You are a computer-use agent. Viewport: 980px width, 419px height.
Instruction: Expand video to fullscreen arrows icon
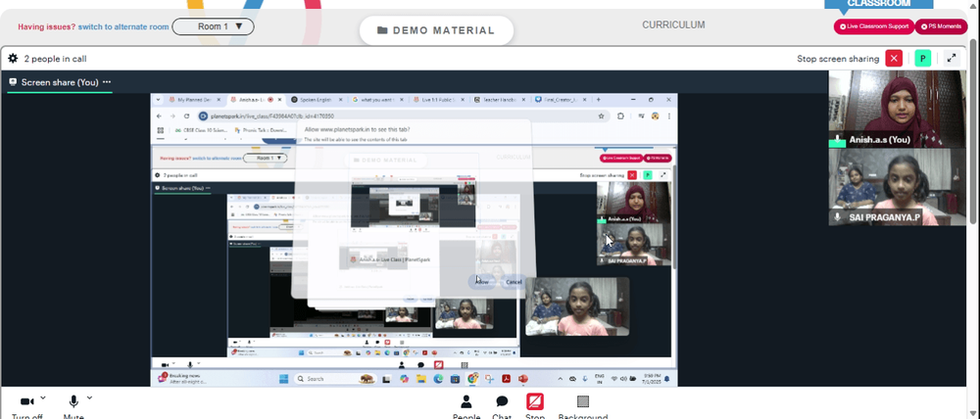(x=952, y=59)
